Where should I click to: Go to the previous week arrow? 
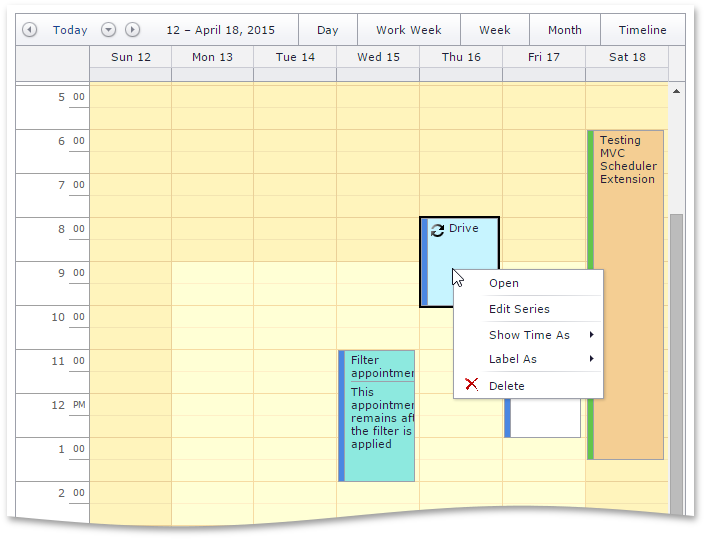tap(30, 30)
